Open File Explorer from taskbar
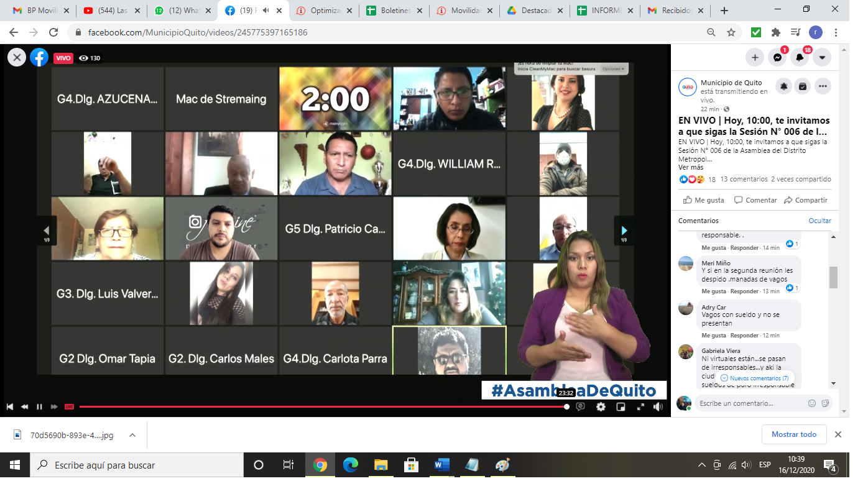Screen dimensions: 868x481 381,465
